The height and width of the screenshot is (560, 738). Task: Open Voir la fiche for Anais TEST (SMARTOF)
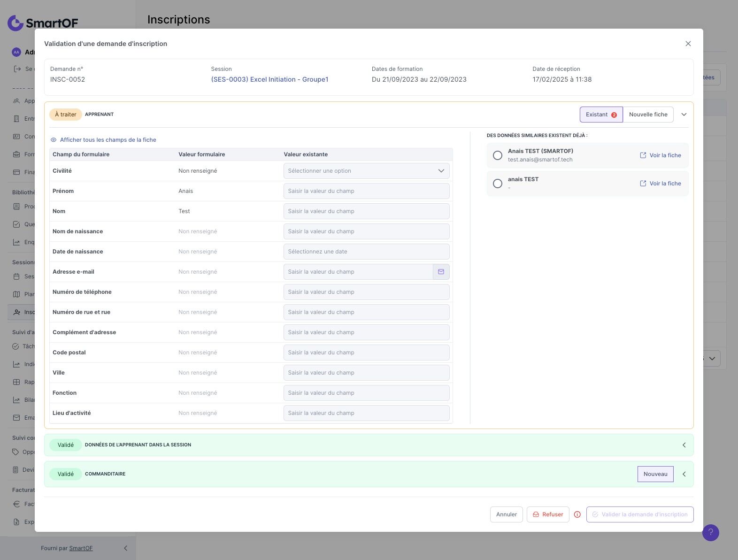pyautogui.click(x=661, y=155)
